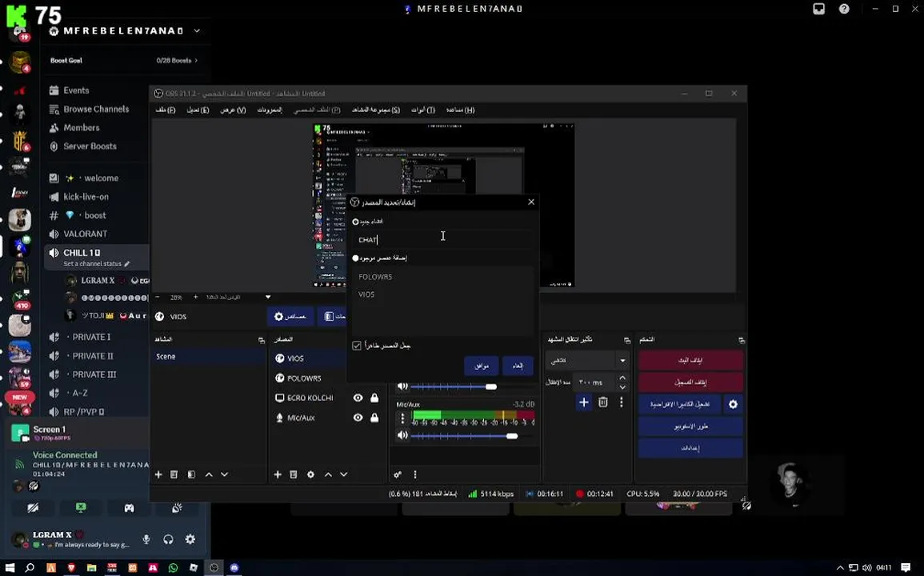The height and width of the screenshot is (576, 924).
Task: Deafen with Discord headphones icon
Action: pos(169,539)
